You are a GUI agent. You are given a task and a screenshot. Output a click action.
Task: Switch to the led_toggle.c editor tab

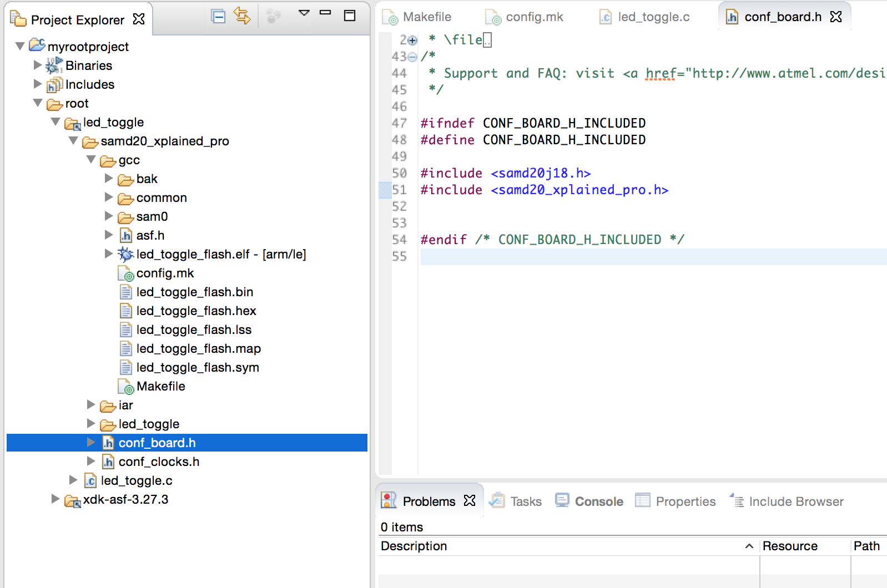click(644, 17)
